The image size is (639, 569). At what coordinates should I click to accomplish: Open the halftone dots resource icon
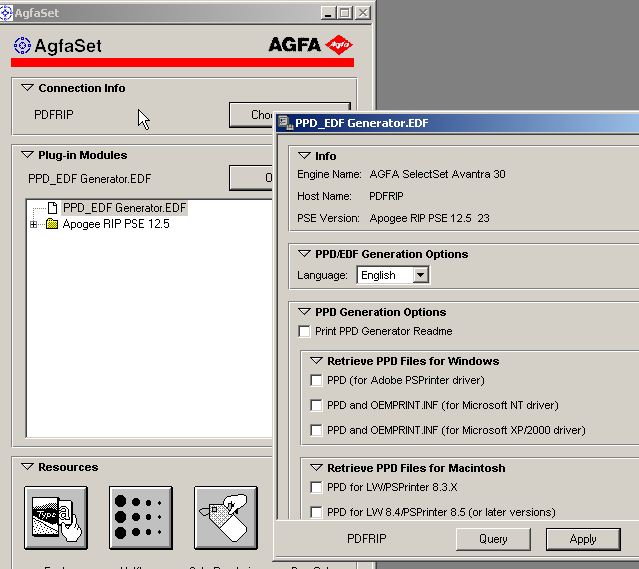(141, 518)
